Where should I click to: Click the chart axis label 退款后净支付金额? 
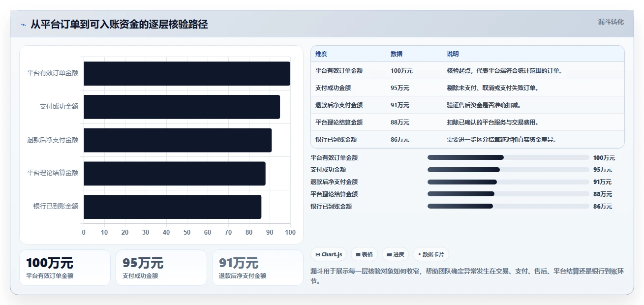pyautogui.click(x=53, y=140)
